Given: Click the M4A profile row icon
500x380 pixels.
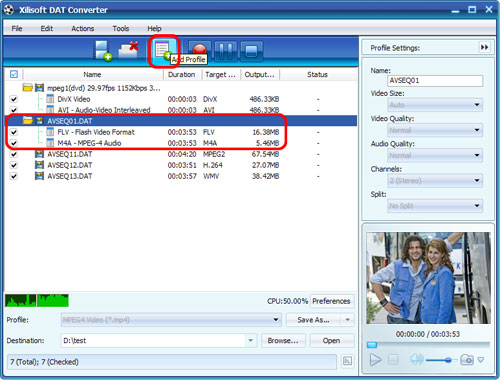Looking at the screenshot, I should 50,143.
